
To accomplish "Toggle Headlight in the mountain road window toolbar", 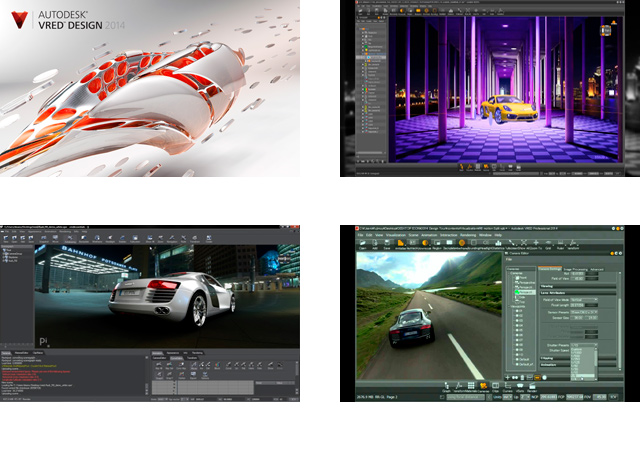I will click(x=486, y=243).
